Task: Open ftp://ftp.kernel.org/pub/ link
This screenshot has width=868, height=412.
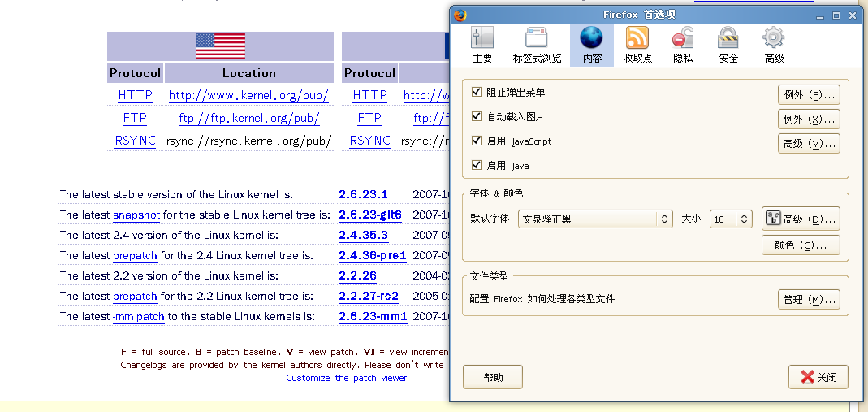Action: point(249,118)
